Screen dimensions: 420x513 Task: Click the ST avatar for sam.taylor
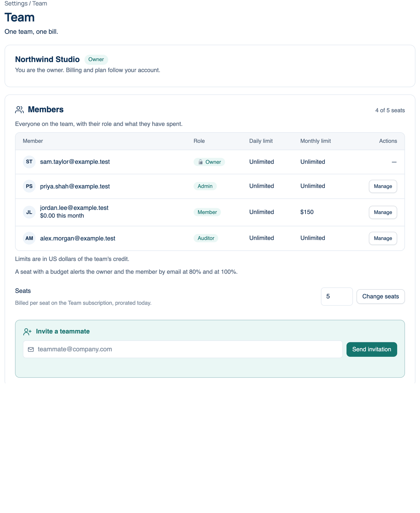pyautogui.click(x=29, y=162)
